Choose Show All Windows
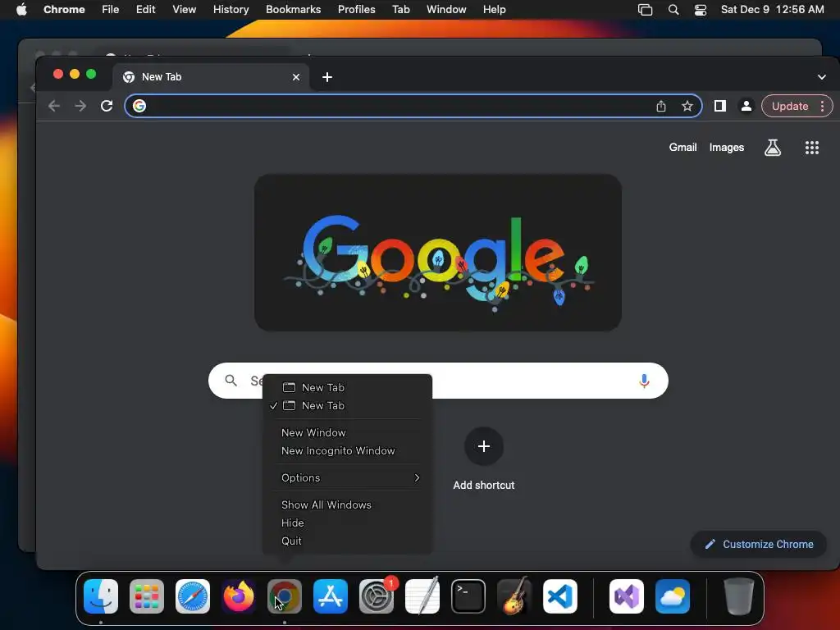The height and width of the screenshot is (630, 840). [x=347, y=504]
